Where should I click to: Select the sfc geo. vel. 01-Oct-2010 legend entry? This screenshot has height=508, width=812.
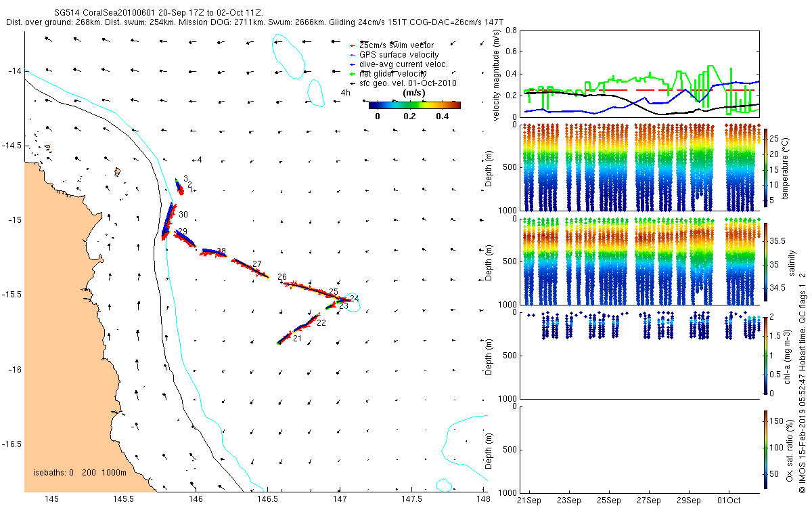click(407, 83)
